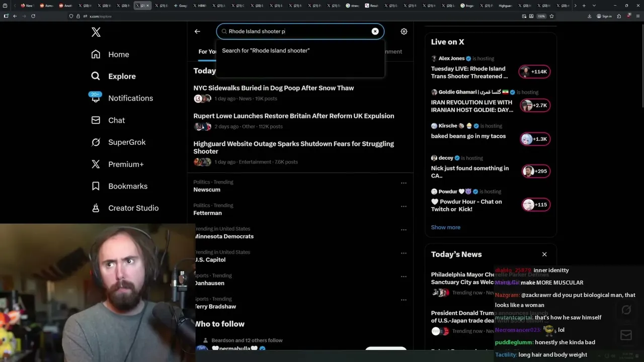The width and height of the screenshot is (644, 362).
Task: Click the page vertical scrollbar
Action: [x=641, y=65]
